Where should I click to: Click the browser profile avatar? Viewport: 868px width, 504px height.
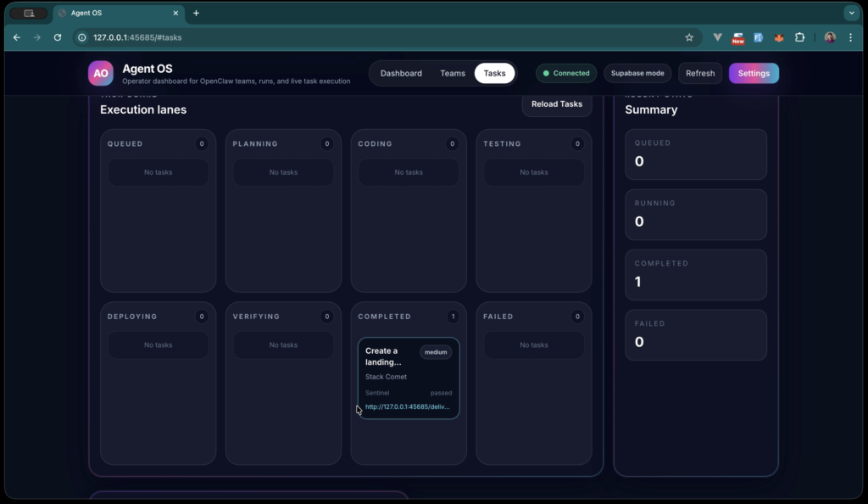[x=829, y=37]
